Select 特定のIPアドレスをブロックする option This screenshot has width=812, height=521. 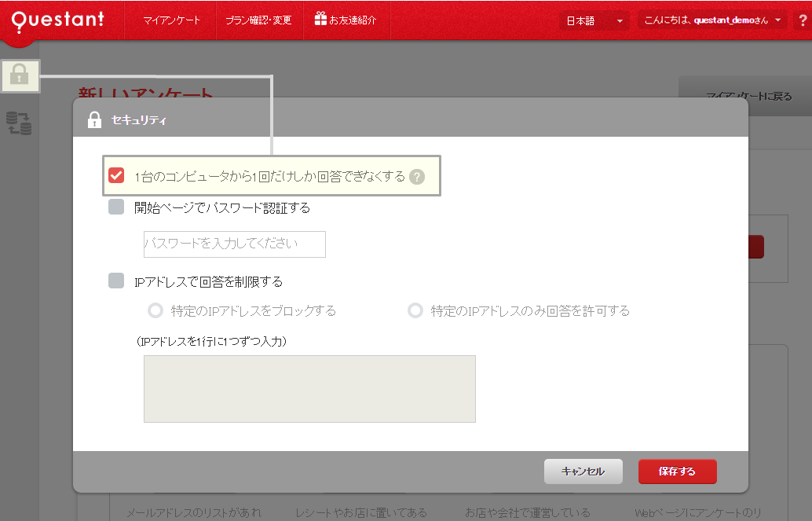tap(155, 310)
